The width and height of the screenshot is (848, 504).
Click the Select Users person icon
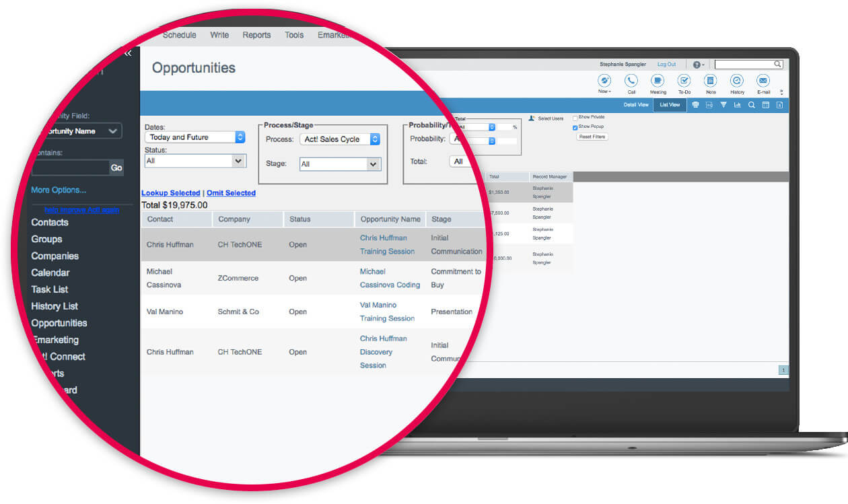tap(532, 118)
